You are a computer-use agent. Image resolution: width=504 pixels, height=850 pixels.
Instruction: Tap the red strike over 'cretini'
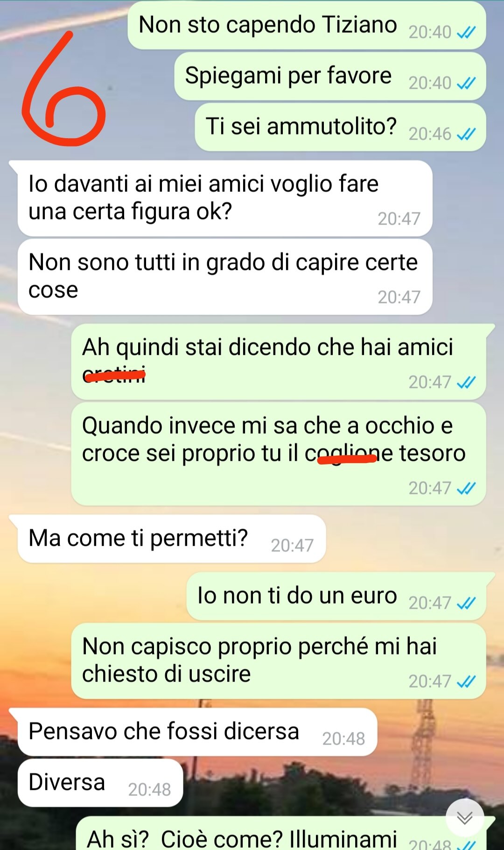(x=114, y=374)
